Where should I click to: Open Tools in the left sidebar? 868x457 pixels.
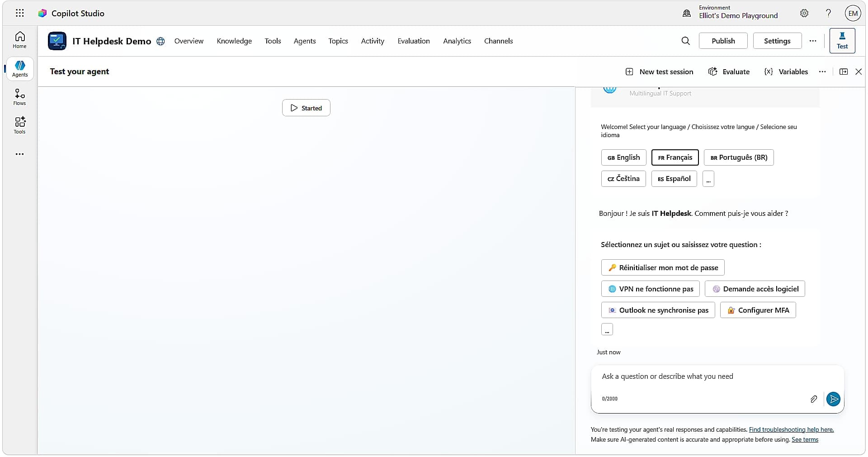tap(19, 125)
